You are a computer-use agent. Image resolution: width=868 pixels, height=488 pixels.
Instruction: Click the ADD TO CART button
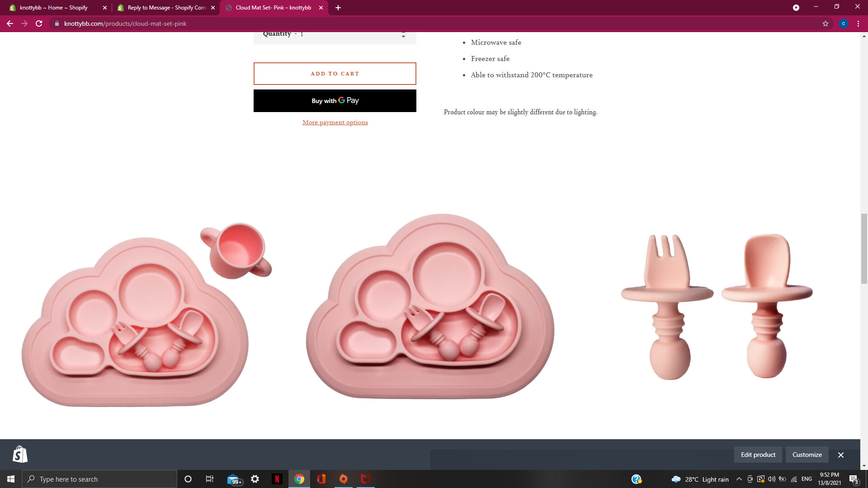(x=335, y=74)
